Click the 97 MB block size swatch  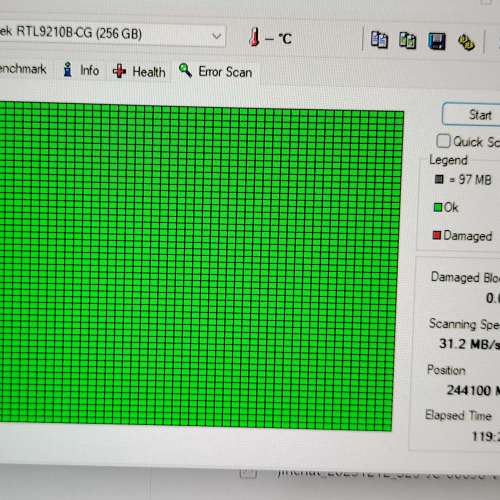coord(439,179)
